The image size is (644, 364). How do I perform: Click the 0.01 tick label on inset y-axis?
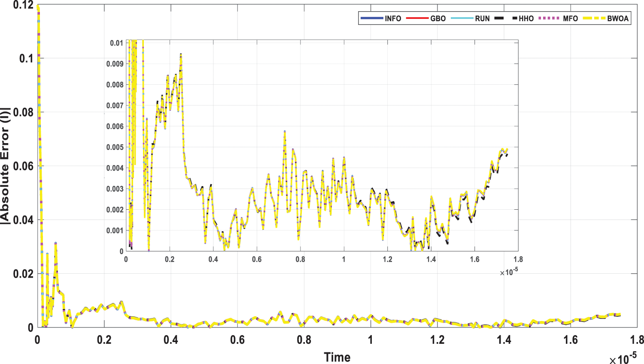point(116,43)
